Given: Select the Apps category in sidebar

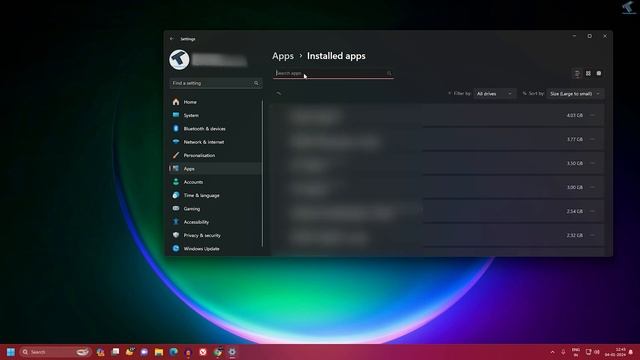Looking at the screenshot, I should tap(215, 169).
